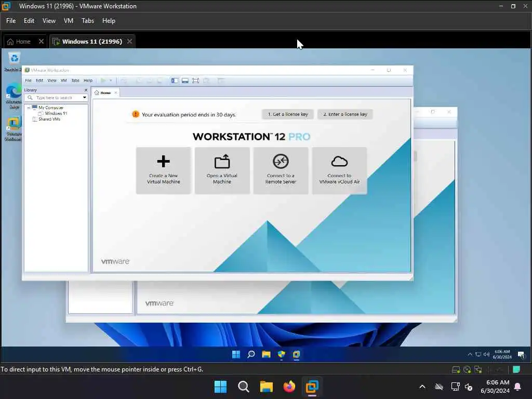Open Firefox from host taskbar

coord(289,387)
